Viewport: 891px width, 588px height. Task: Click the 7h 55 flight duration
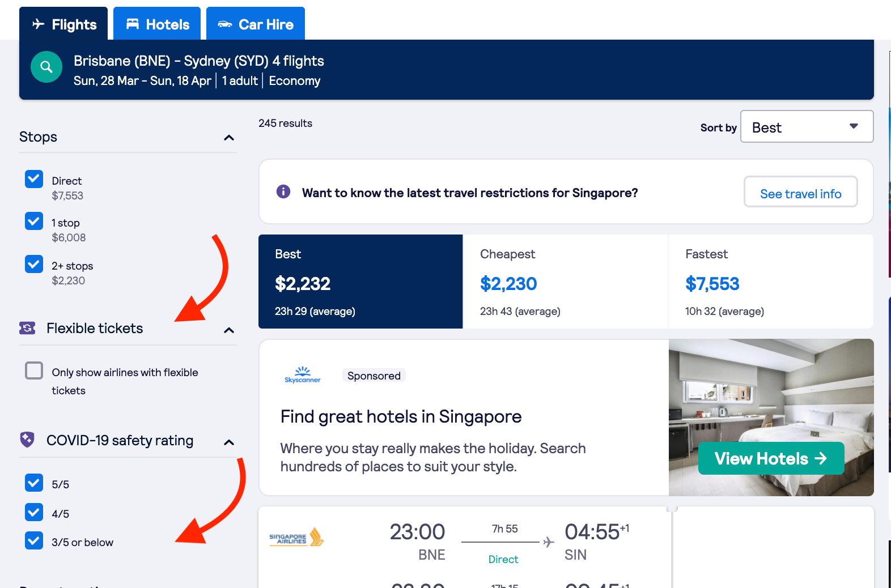tap(504, 529)
